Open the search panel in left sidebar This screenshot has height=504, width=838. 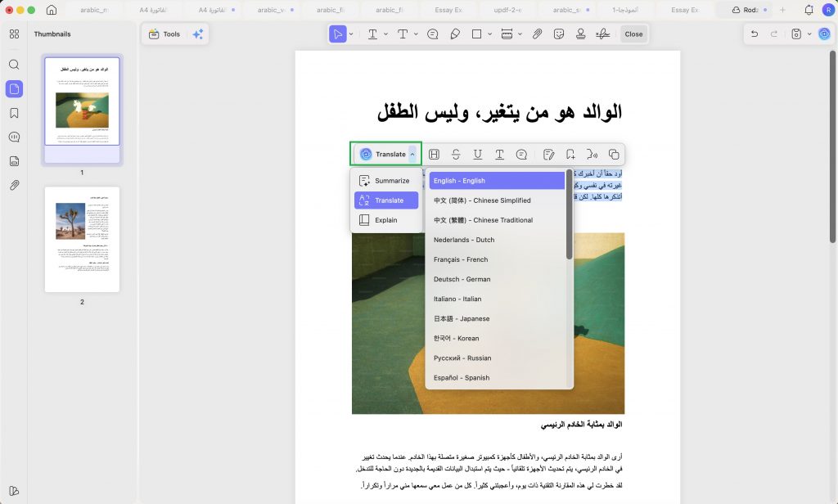click(x=15, y=65)
